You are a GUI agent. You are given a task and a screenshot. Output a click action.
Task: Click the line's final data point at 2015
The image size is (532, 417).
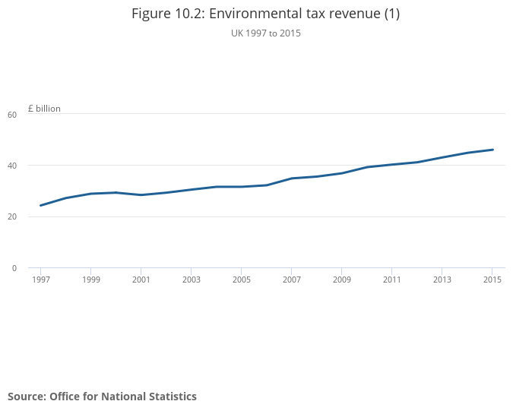click(492, 150)
